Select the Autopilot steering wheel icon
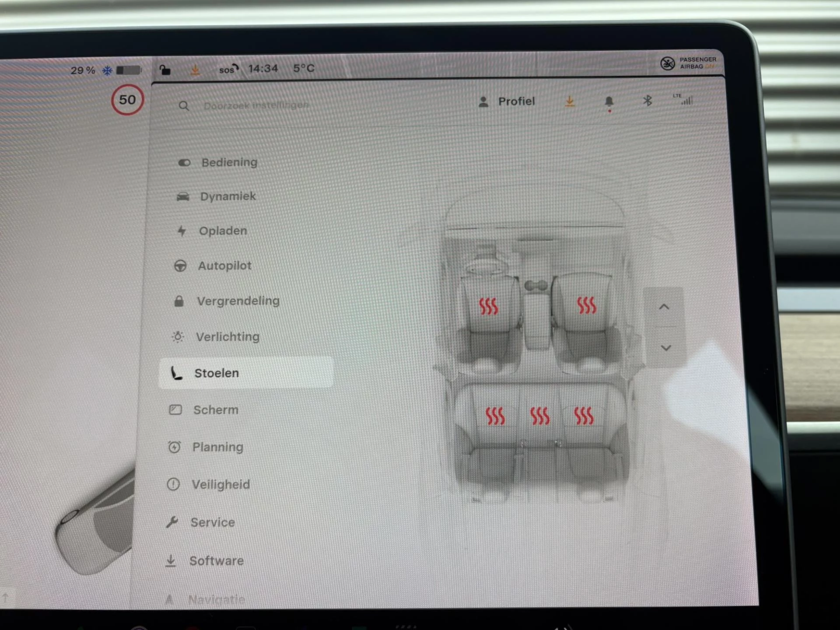The width and height of the screenshot is (840, 630). (181, 266)
